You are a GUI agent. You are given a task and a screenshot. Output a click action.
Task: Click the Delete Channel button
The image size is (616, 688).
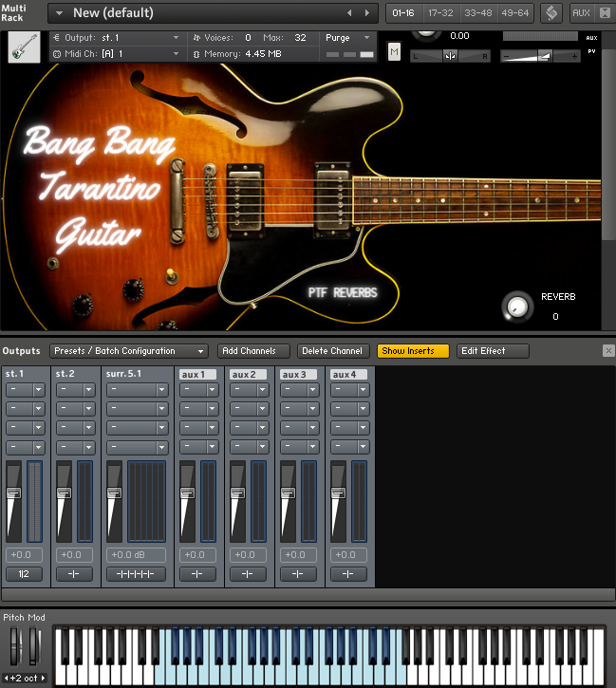[x=332, y=351]
